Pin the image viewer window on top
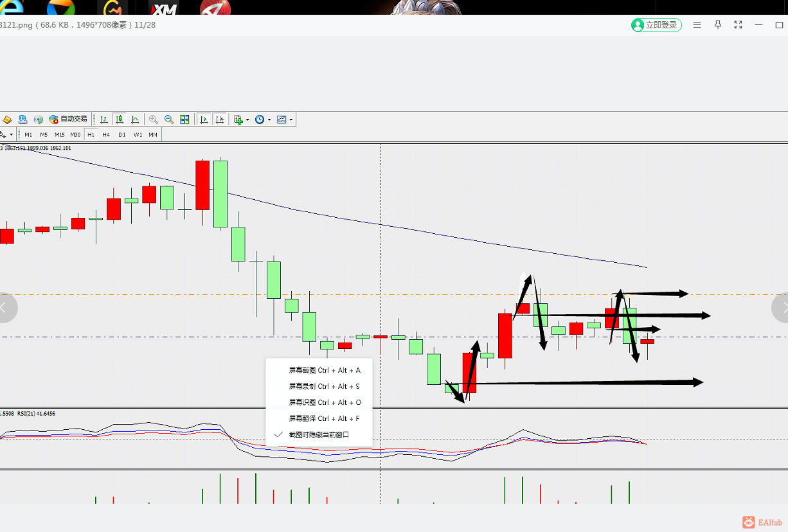This screenshot has width=788, height=532. (718, 25)
